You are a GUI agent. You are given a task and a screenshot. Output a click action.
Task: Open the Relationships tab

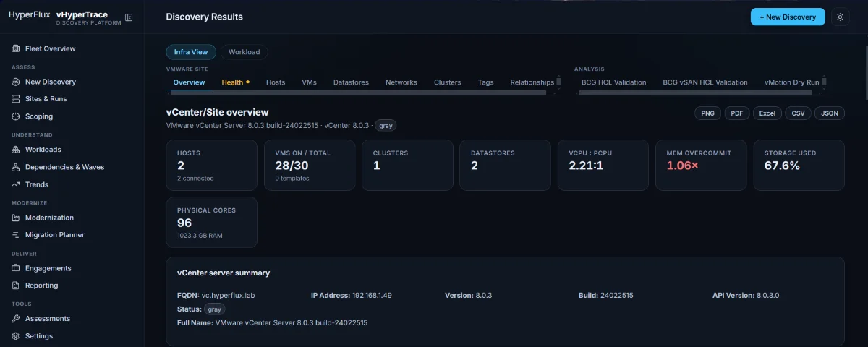pos(532,82)
